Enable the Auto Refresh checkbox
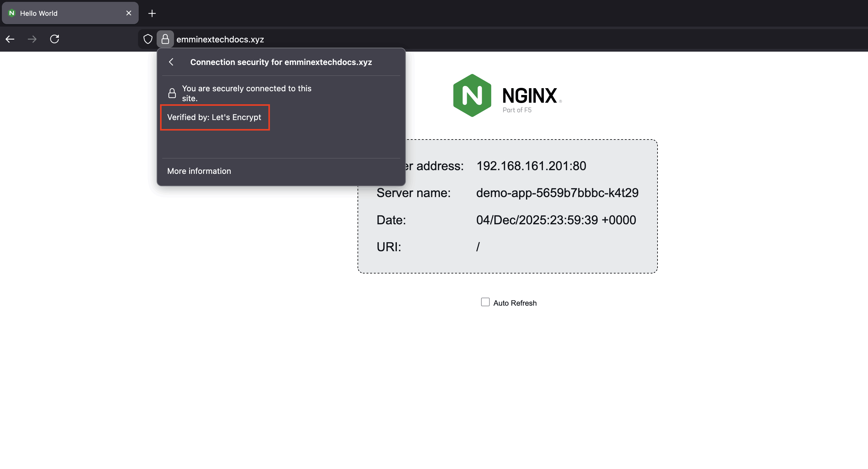 [485, 302]
